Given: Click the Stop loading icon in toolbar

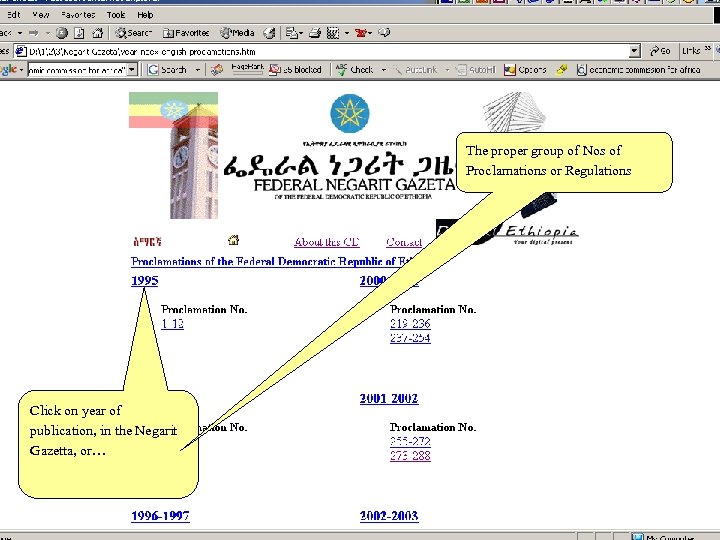Looking at the screenshot, I should (62, 33).
